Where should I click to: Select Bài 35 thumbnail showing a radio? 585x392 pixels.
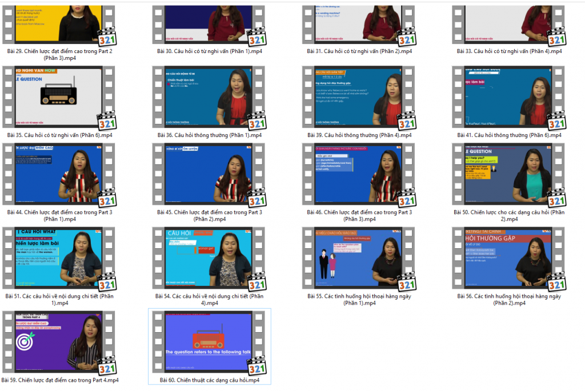(59, 96)
